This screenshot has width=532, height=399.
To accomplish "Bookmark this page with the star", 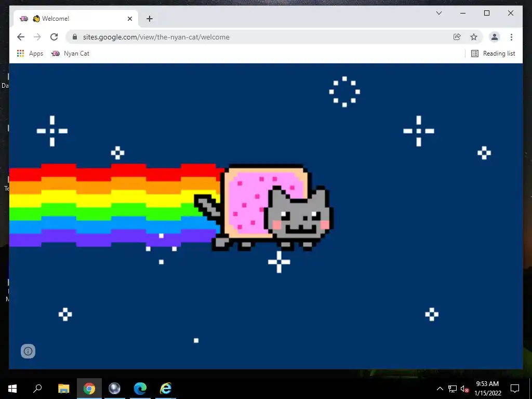I will 474,37.
